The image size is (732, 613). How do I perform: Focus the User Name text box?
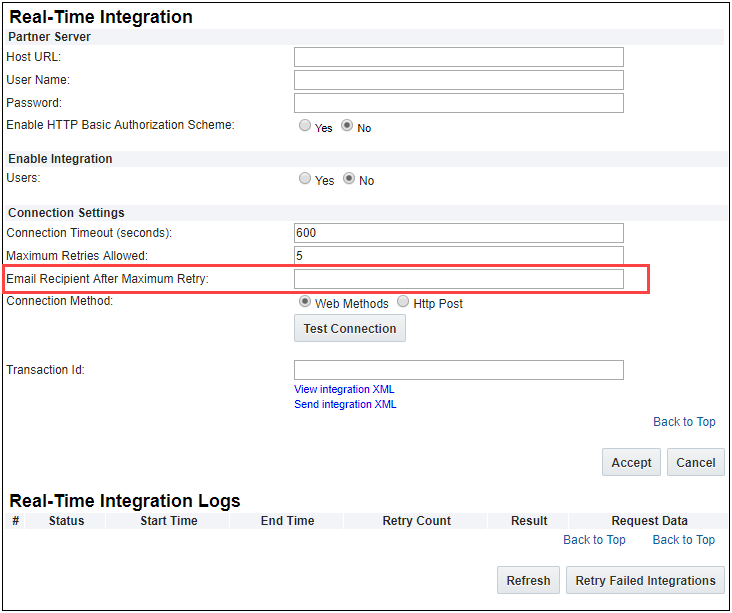point(458,80)
